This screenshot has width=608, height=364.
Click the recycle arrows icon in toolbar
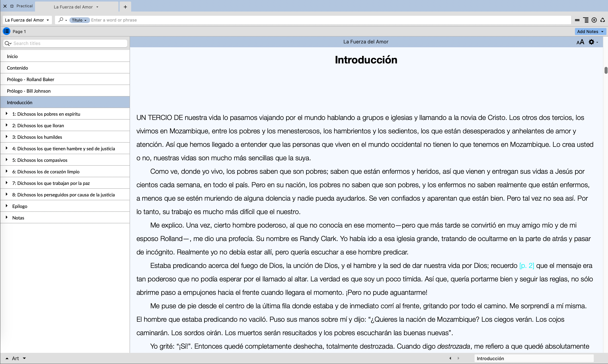pos(603,20)
